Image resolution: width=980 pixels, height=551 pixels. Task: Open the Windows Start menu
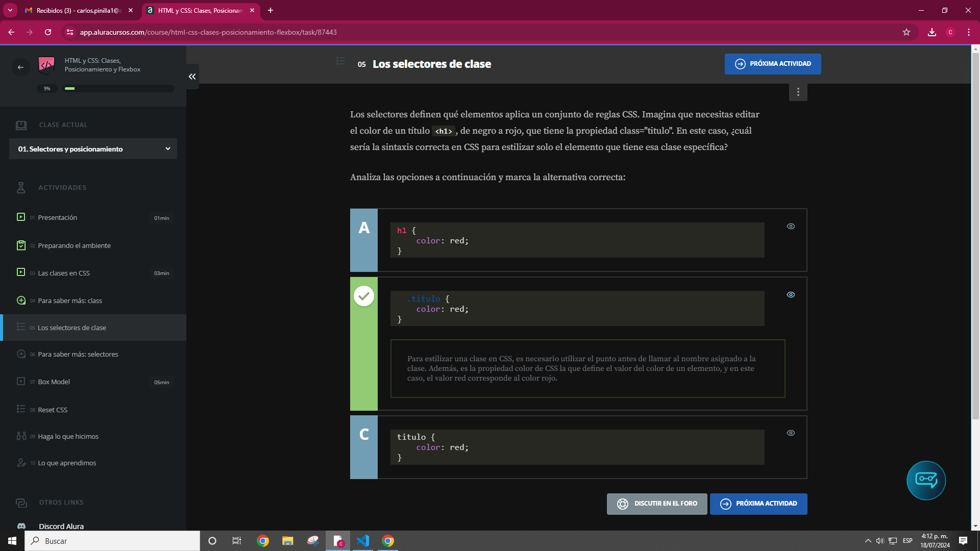pyautogui.click(x=12, y=541)
